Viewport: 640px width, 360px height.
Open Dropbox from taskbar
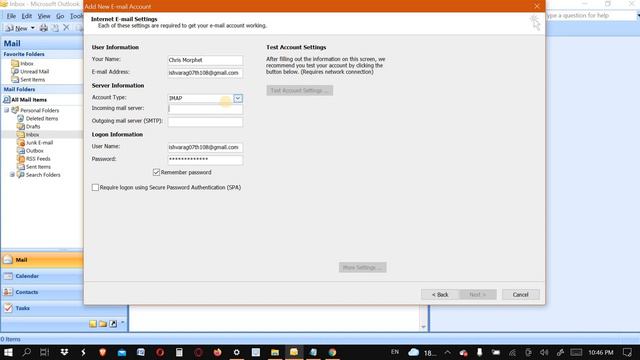pos(64,352)
